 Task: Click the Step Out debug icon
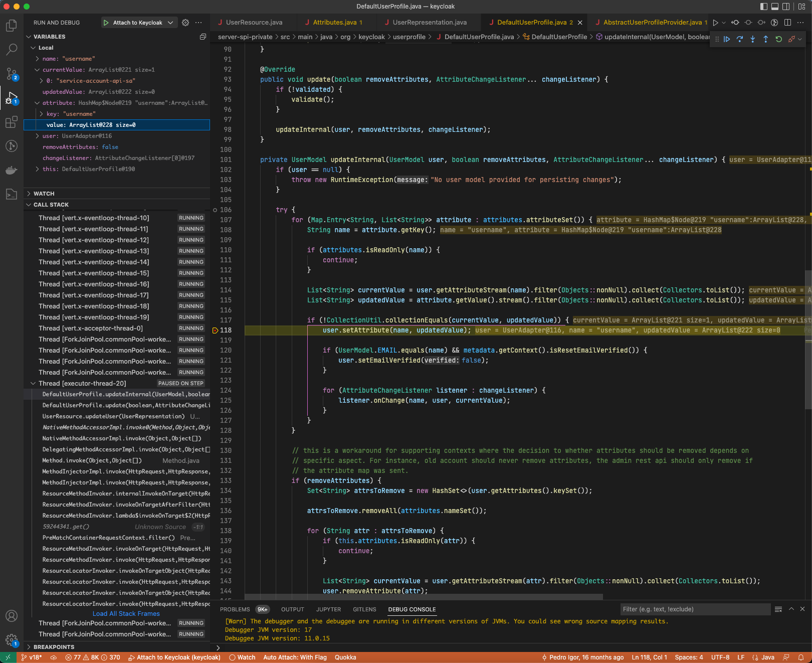(765, 39)
